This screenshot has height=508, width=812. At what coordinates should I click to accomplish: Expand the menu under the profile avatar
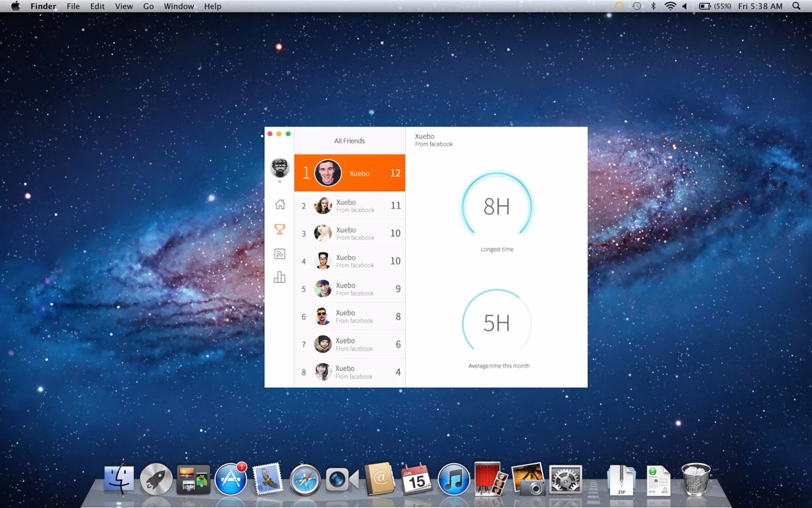pyautogui.click(x=280, y=181)
